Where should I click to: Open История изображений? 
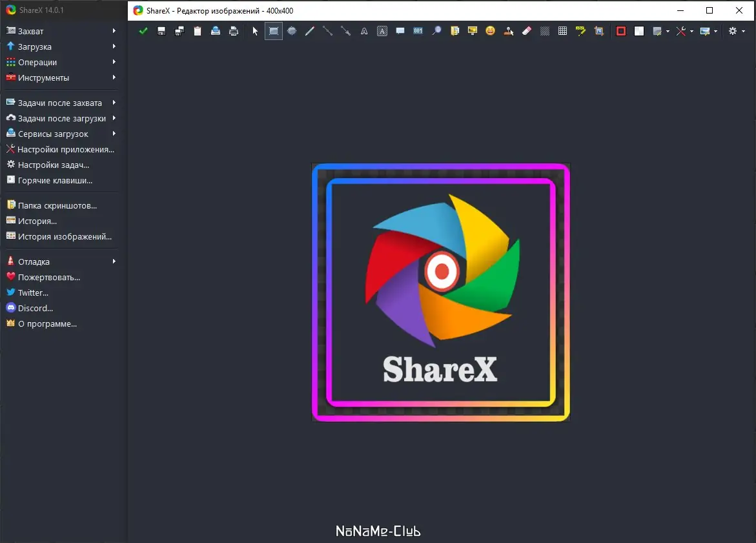point(61,236)
